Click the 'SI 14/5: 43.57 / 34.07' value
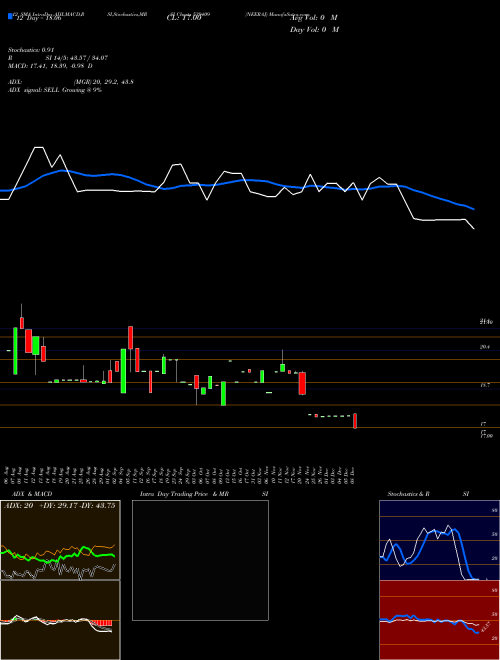This screenshot has width=500, height=660. click(77, 58)
